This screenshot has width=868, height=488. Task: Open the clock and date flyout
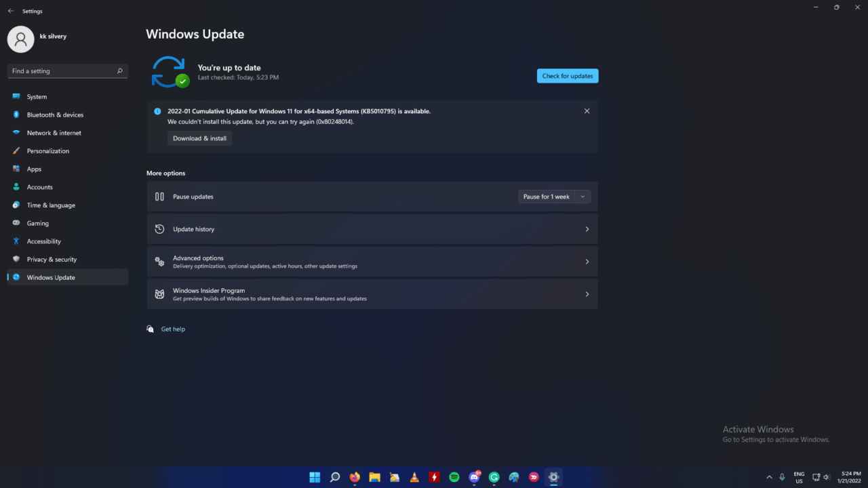(848, 477)
